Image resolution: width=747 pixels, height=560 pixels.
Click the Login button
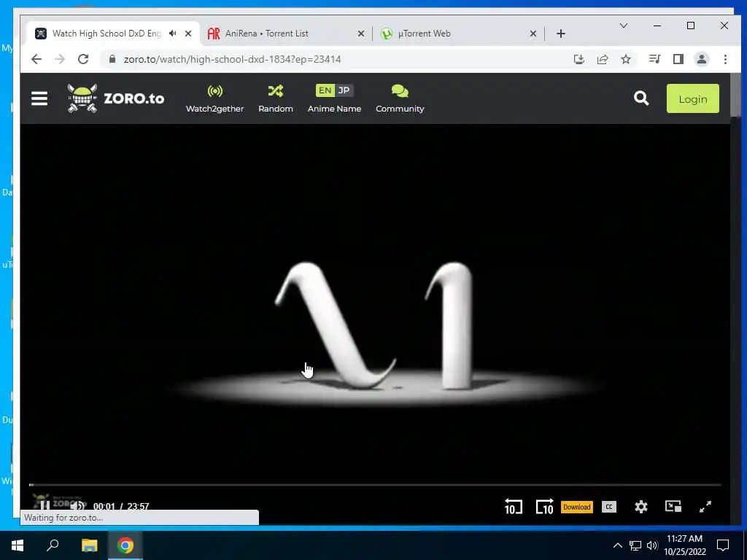point(693,98)
